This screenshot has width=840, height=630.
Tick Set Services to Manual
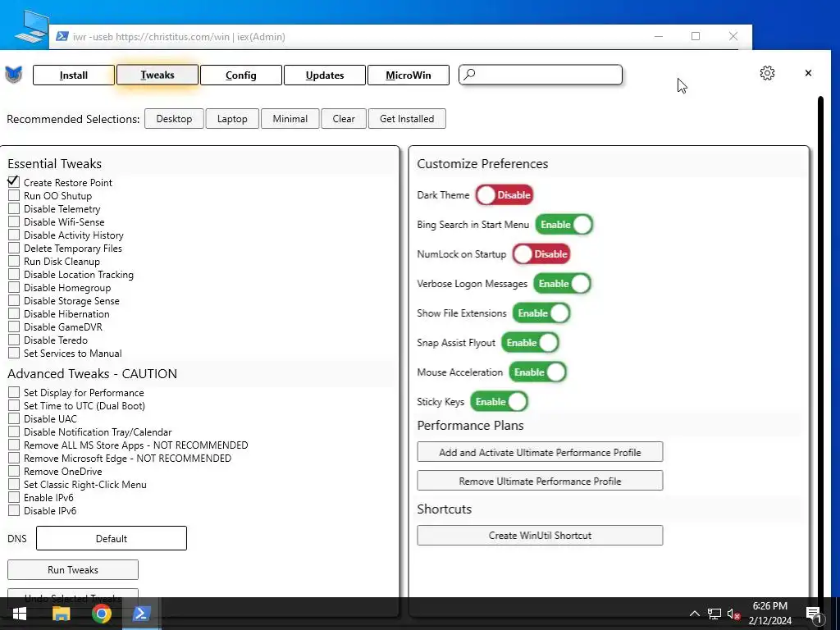click(x=14, y=353)
